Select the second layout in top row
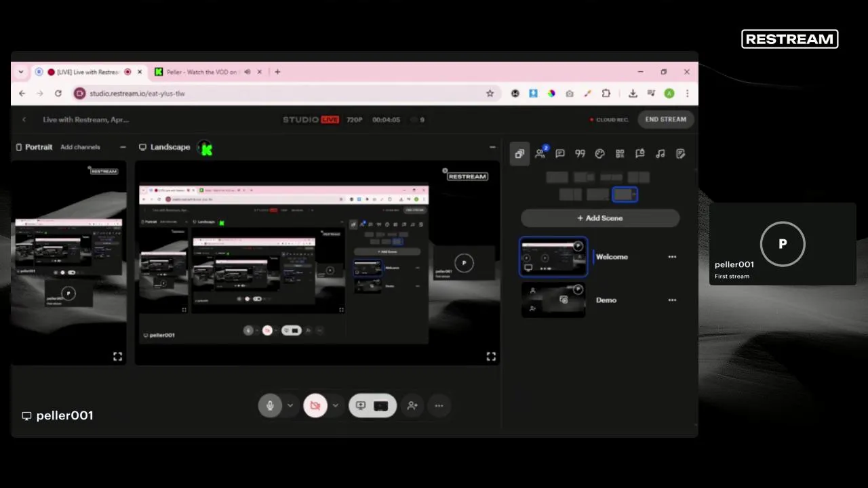Viewport: 868px width, 488px height. click(584, 178)
